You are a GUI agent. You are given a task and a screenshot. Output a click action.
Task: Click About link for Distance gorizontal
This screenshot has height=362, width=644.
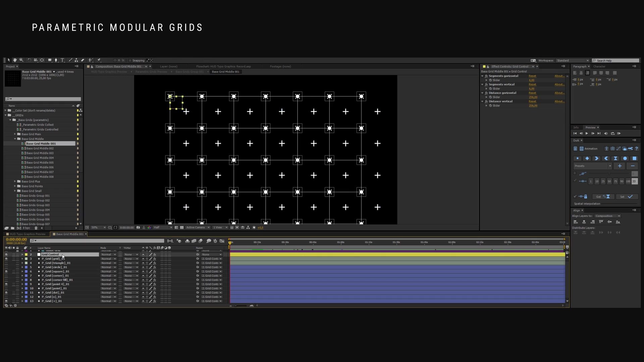[x=559, y=93]
